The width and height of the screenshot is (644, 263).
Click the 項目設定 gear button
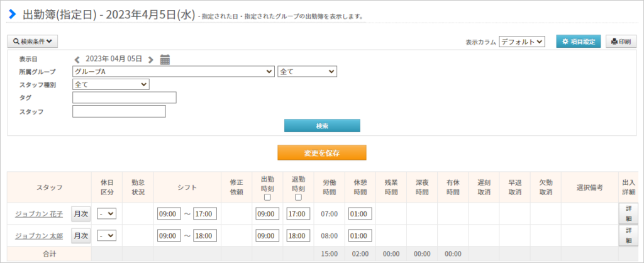point(578,42)
